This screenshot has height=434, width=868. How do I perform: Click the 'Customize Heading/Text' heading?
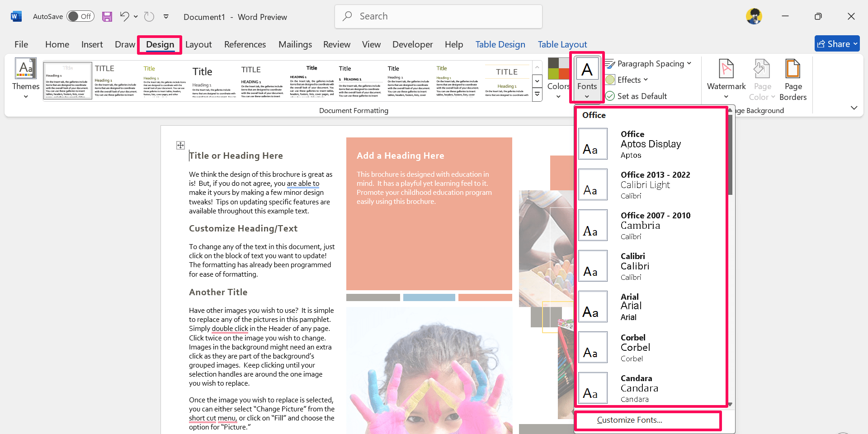(243, 229)
